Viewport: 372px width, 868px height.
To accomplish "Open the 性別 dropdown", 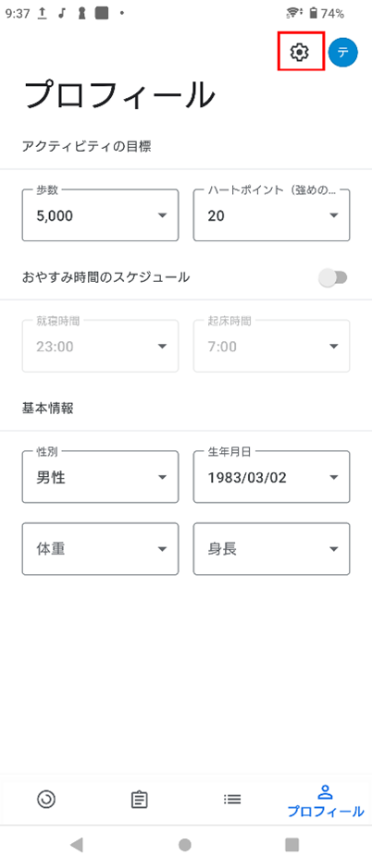I will pyautogui.click(x=100, y=477).
